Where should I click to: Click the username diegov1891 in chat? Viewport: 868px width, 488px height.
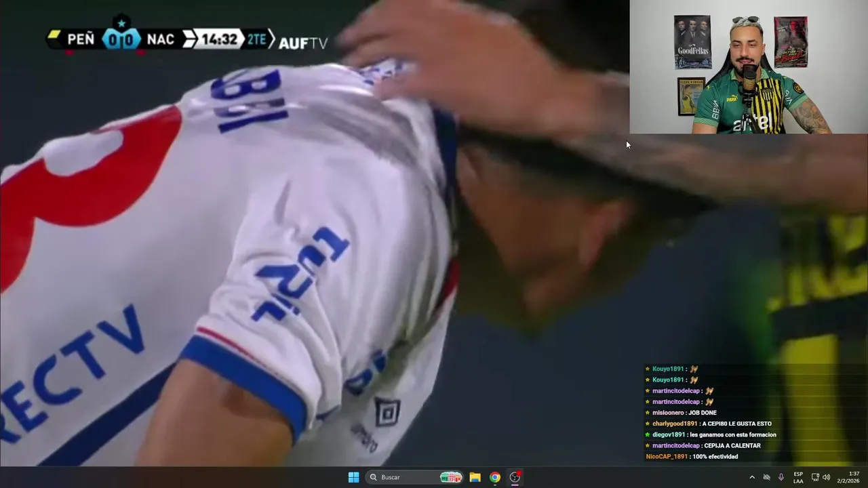[669, 434]
